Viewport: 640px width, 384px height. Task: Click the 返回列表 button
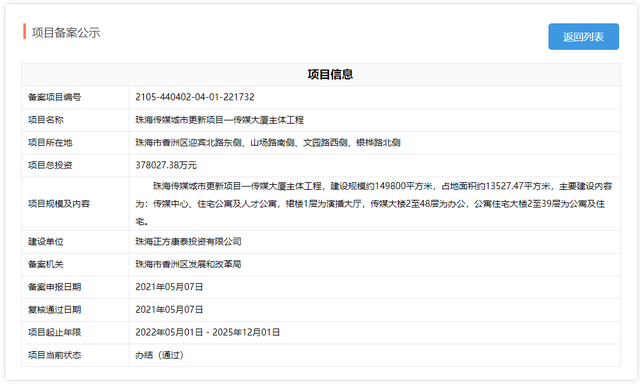pos(583,37)
